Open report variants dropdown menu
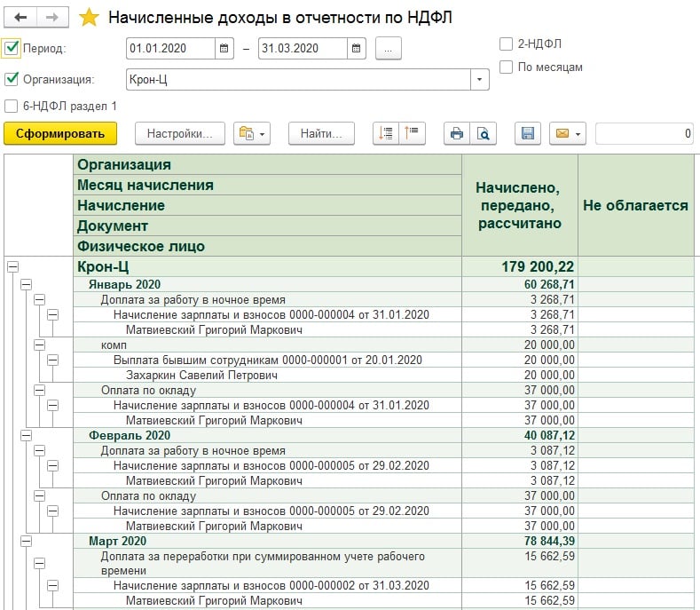The height and width of the screenshot is (610, 700). (251, 133)
